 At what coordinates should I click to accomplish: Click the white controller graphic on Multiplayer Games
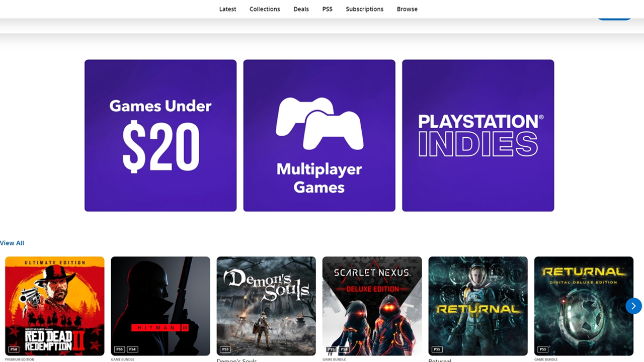point(319,123)
